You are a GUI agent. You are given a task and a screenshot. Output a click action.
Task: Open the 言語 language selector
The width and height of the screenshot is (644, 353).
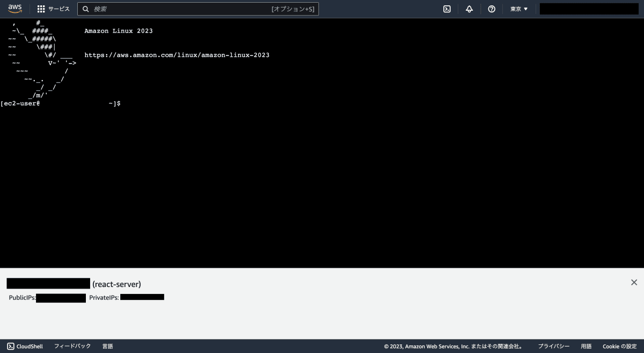pos(107,347)
